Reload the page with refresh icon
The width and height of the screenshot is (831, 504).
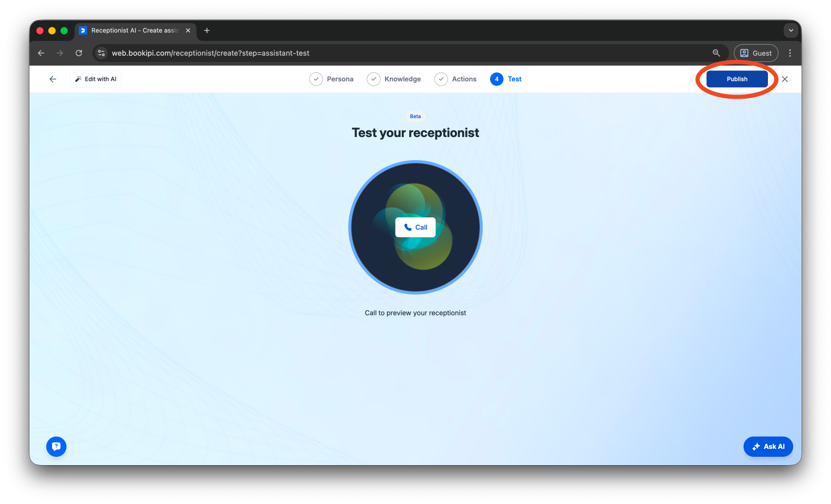[x=79, y=53]
